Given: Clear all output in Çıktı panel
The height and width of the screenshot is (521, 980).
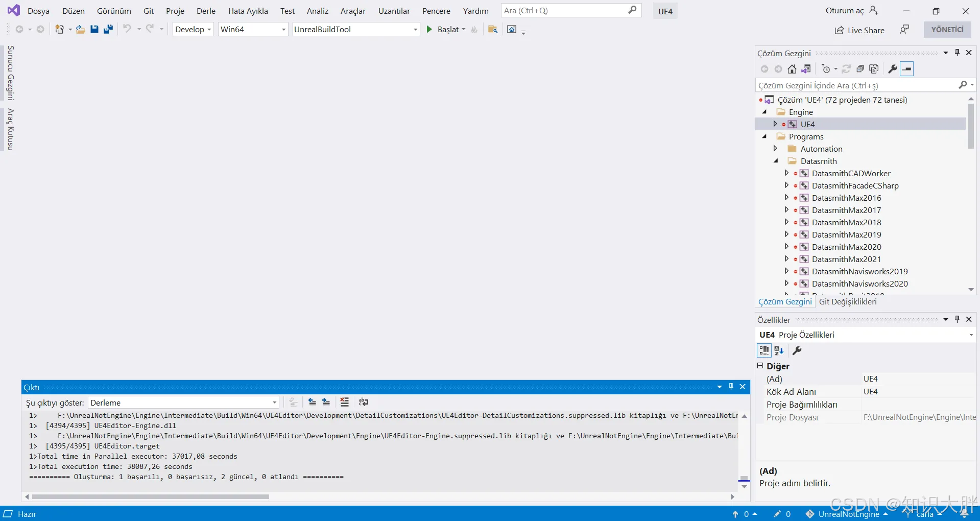Looking at the screenshot, I should 345,402.
